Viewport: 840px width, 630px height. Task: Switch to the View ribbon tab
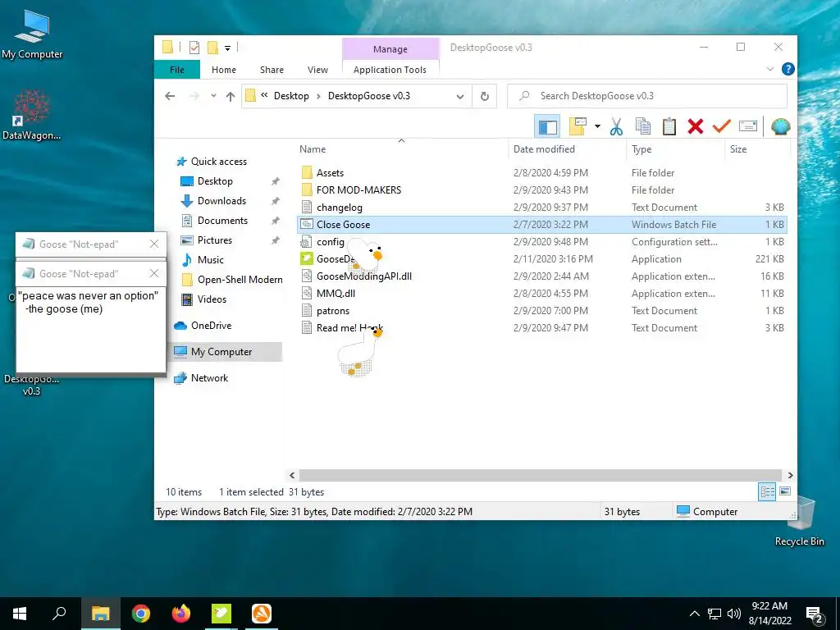click(x=317, y=70)
